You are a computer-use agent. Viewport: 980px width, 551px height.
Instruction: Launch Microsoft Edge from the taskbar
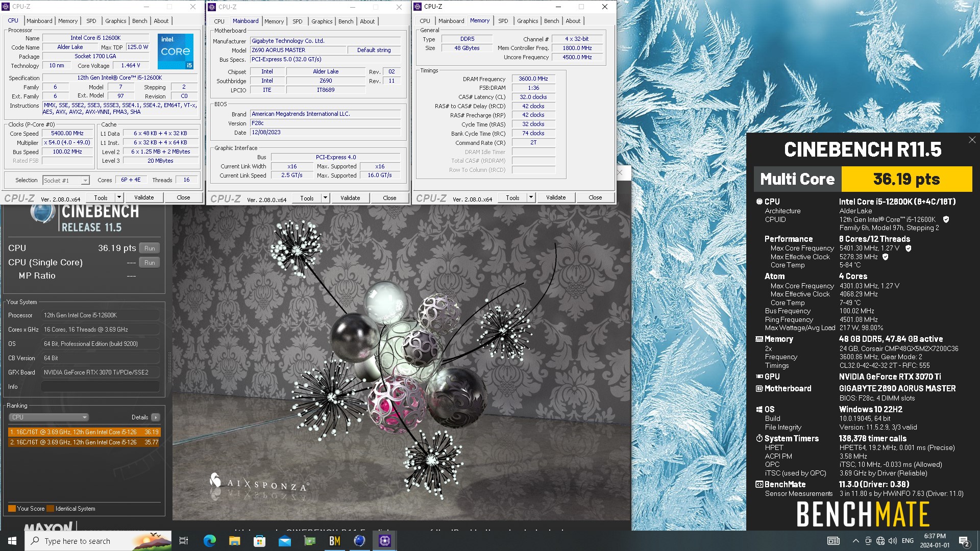coord(210,541)
